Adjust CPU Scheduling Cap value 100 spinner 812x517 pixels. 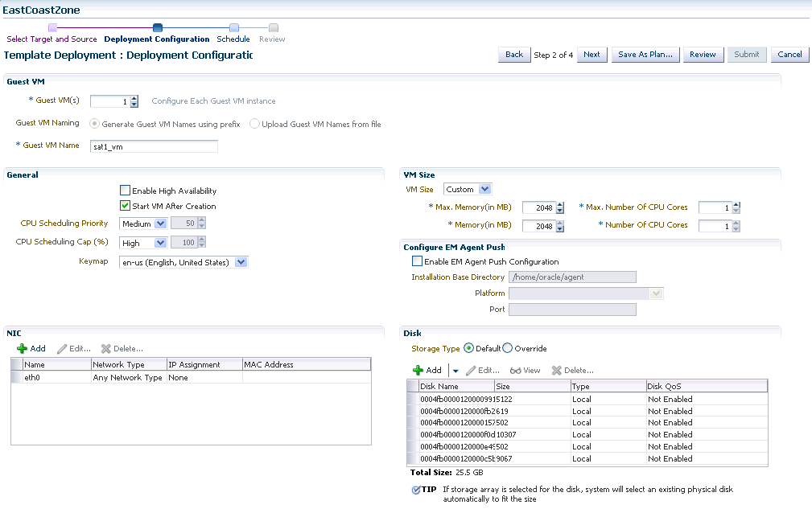(201, 243)
